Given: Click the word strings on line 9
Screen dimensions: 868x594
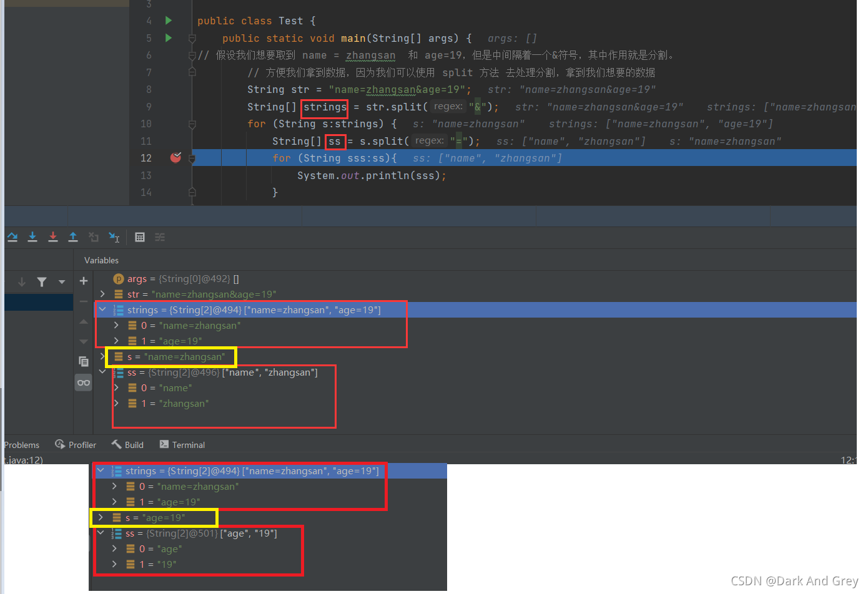Looking at the screenshot, I should coord(325,107).
